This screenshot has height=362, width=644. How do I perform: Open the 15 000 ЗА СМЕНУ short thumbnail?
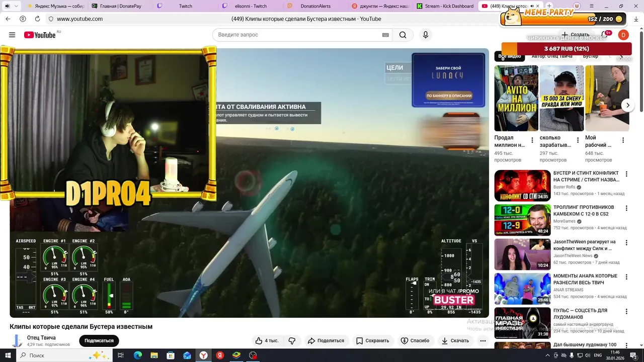[x=561, y=98]
